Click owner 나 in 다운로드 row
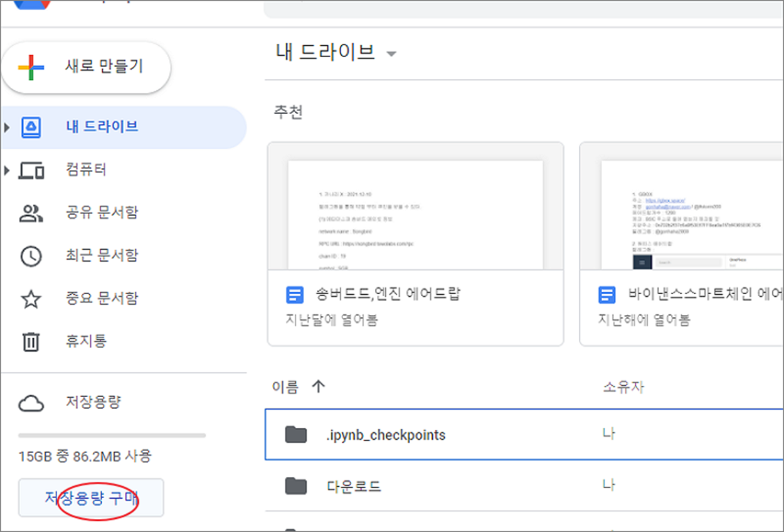784x532 pixels. pyautogui.click(x=608, y=486)
